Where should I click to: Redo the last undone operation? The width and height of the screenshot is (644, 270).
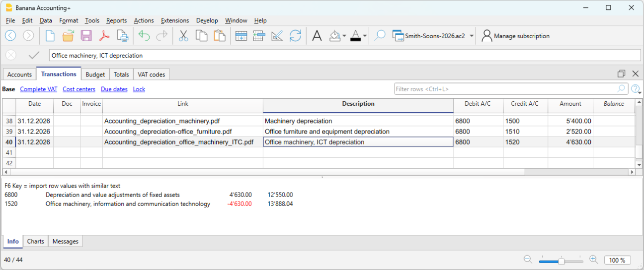click(162, 36)
